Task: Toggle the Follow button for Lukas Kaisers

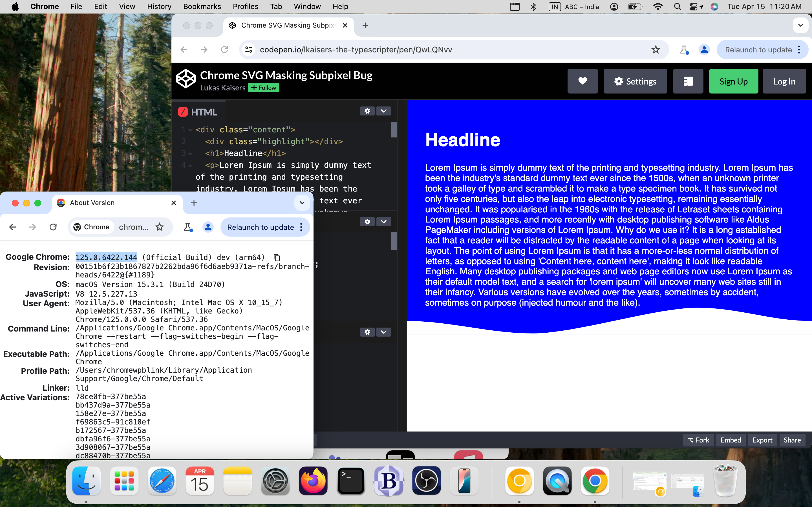Action: (264, 88)
